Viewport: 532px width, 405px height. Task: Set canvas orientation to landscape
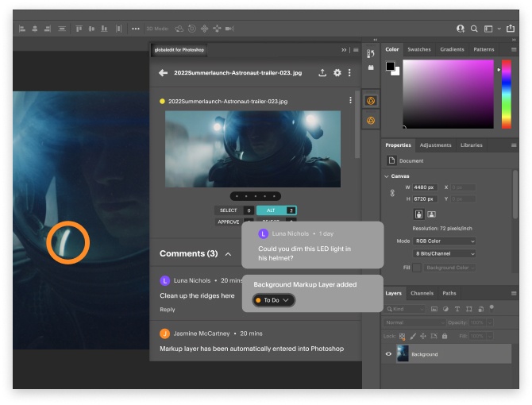[431, 214]
